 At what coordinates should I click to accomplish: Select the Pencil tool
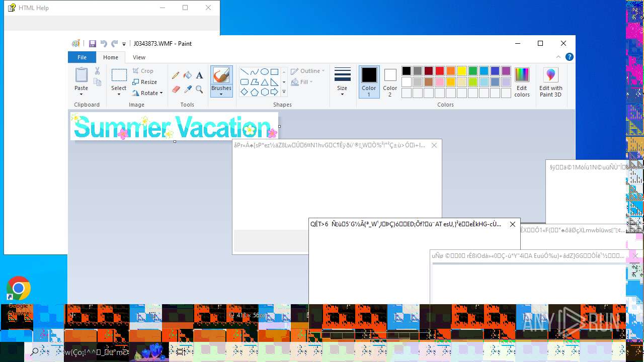176,75
